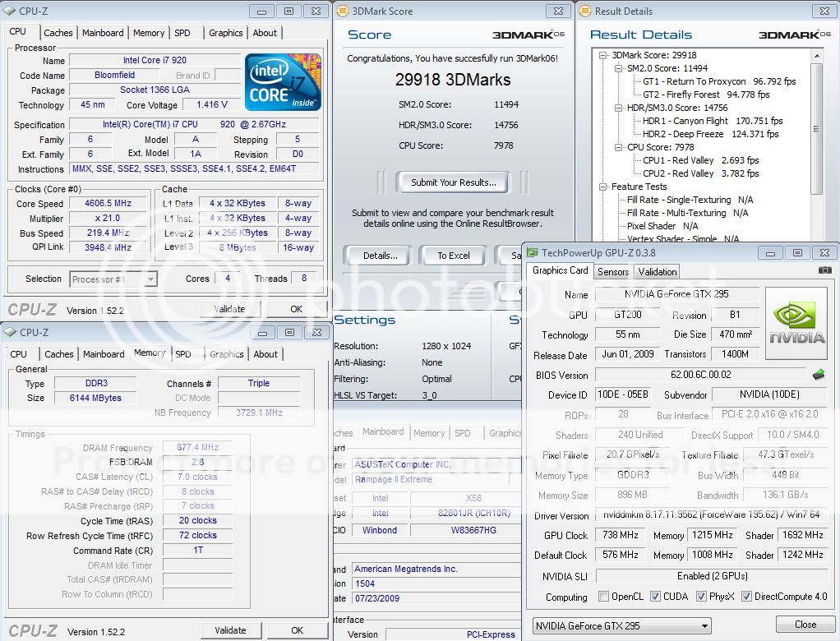Collapse the CPU Score: 7978 tree node
The height and width of the screenshot is (641, 840).
click(618, 147)
